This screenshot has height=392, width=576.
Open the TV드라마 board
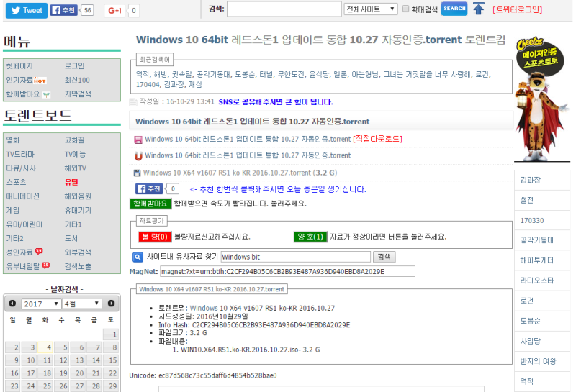coord(20,154)
